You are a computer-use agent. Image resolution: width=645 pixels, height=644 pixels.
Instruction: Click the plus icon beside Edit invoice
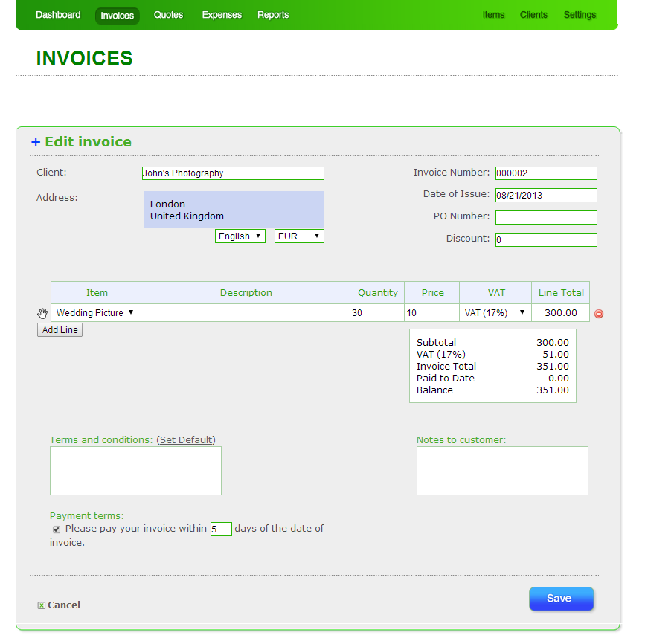pos(35,142)
